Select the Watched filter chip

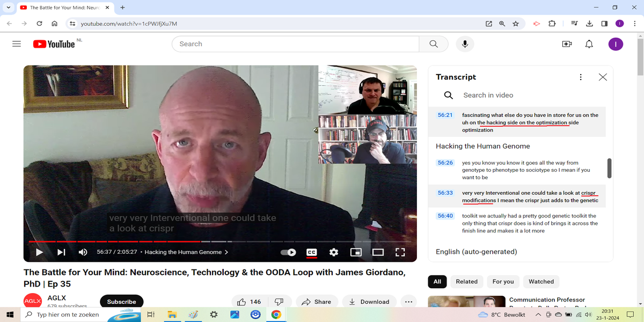(x=541, y=282)
